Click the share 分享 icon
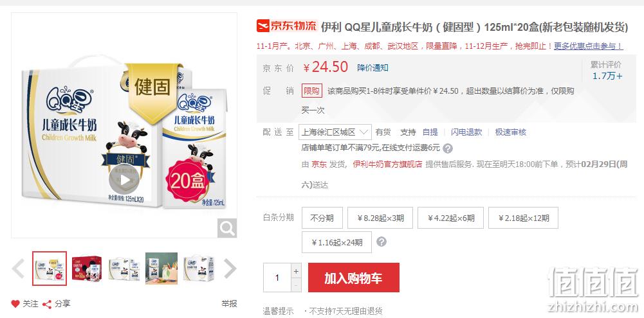The image size is (644, 318). 47,304
